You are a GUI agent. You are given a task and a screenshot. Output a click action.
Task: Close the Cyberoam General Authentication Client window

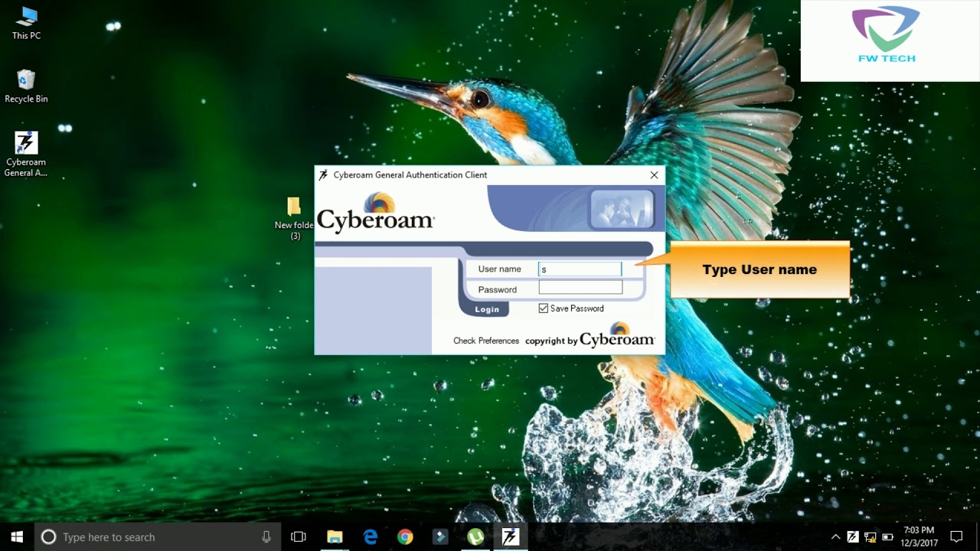point(654,175)
